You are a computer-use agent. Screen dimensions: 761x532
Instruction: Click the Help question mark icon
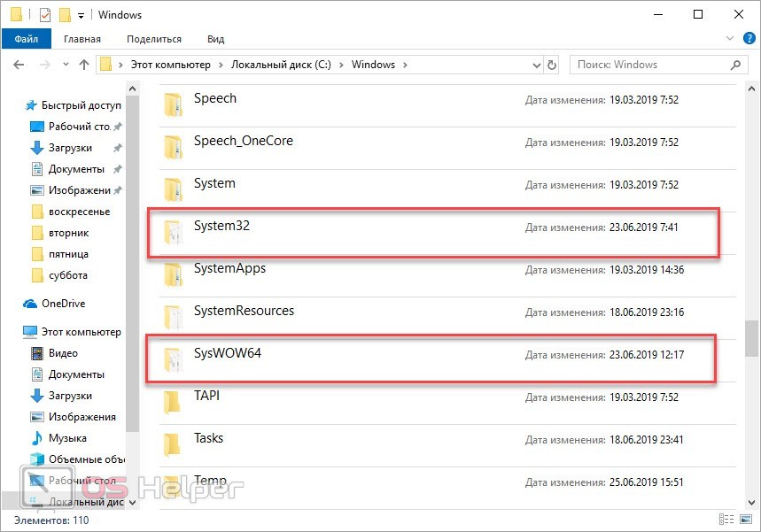pos(749,39)
